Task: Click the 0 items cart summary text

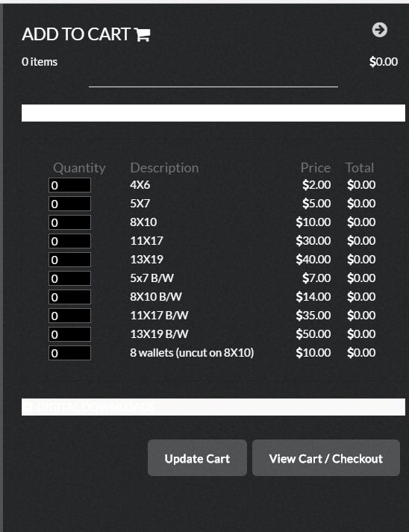Action: [x=40, y=62]
